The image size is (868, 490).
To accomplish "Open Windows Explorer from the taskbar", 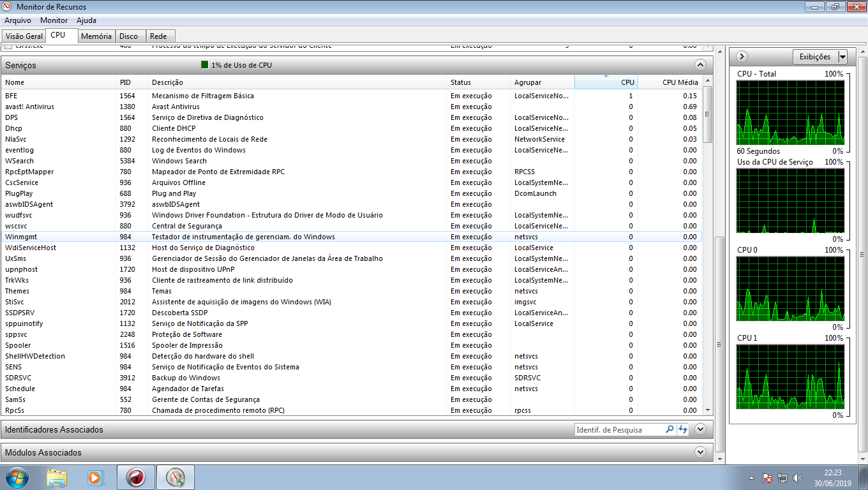I will coord(57,477).
